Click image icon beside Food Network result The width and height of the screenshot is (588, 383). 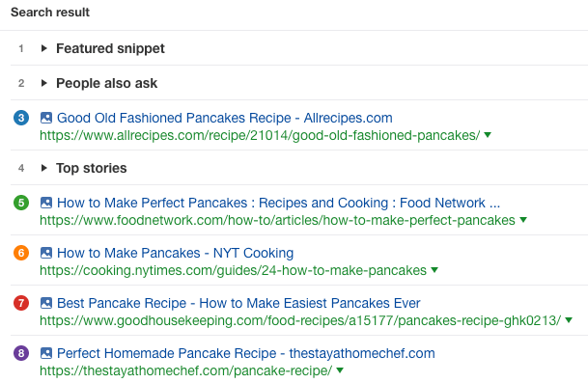46,203
